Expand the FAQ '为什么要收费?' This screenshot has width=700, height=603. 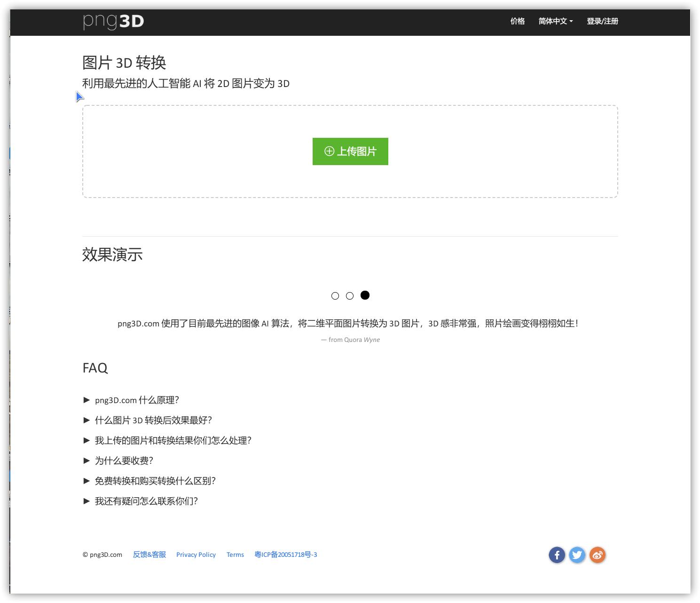point(124,461)
